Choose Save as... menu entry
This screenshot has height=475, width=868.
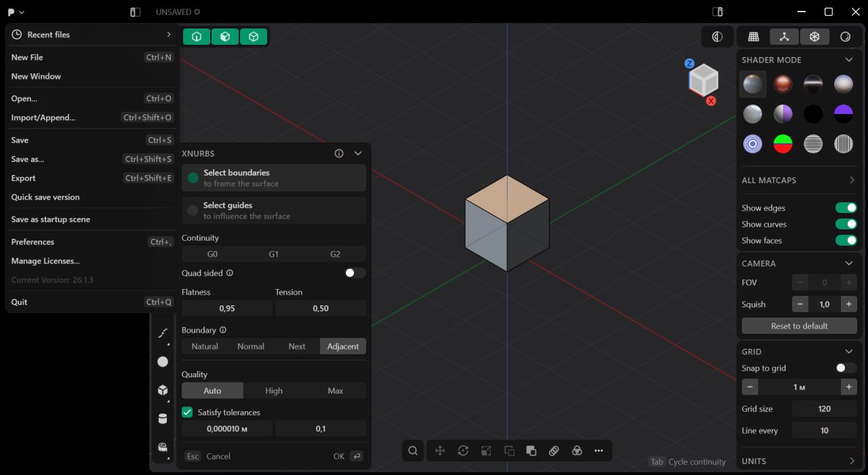(x=92, y=159)
